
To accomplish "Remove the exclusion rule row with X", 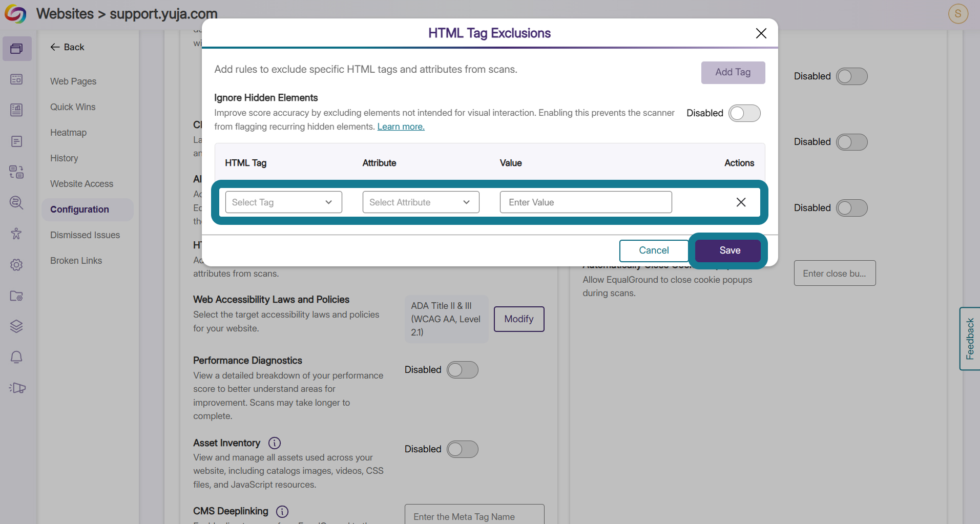I will tap(741, 202).
